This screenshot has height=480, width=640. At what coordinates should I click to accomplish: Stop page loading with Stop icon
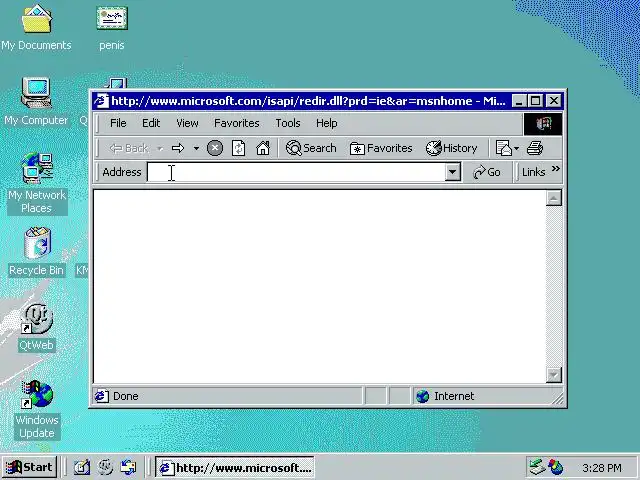pyautogui.click(x=215, y=148)
